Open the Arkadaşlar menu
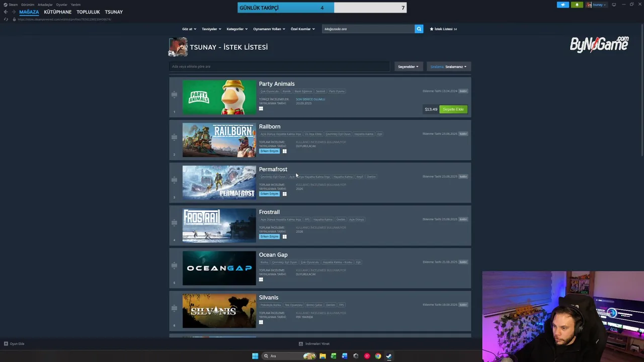The height and width of the screenshot is (362, 644). point(45,5)
